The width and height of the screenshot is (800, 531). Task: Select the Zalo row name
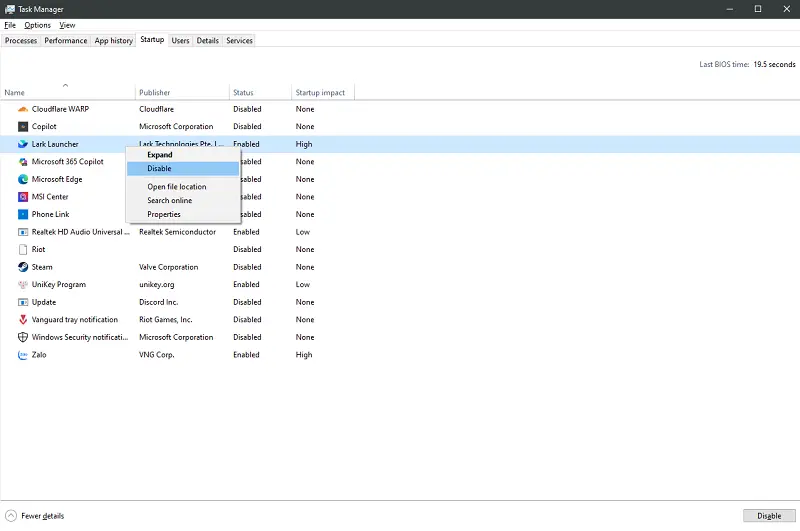point(39,355)
